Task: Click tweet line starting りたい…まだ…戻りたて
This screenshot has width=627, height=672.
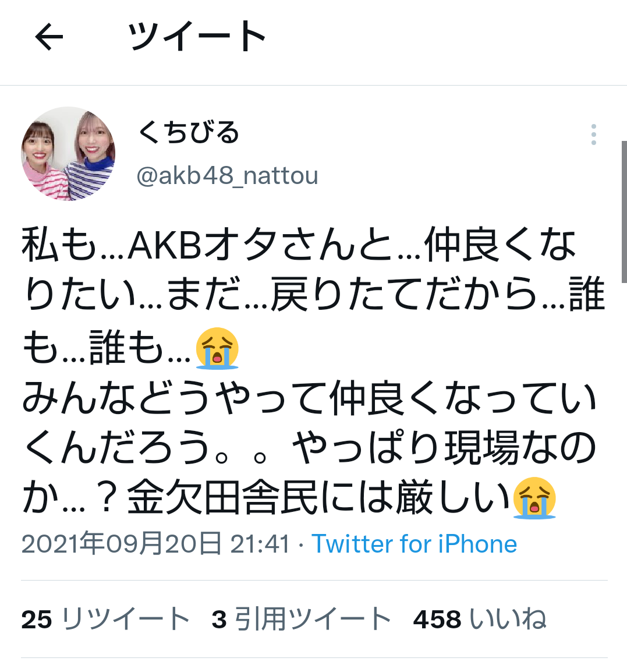Action: (313, 295)
